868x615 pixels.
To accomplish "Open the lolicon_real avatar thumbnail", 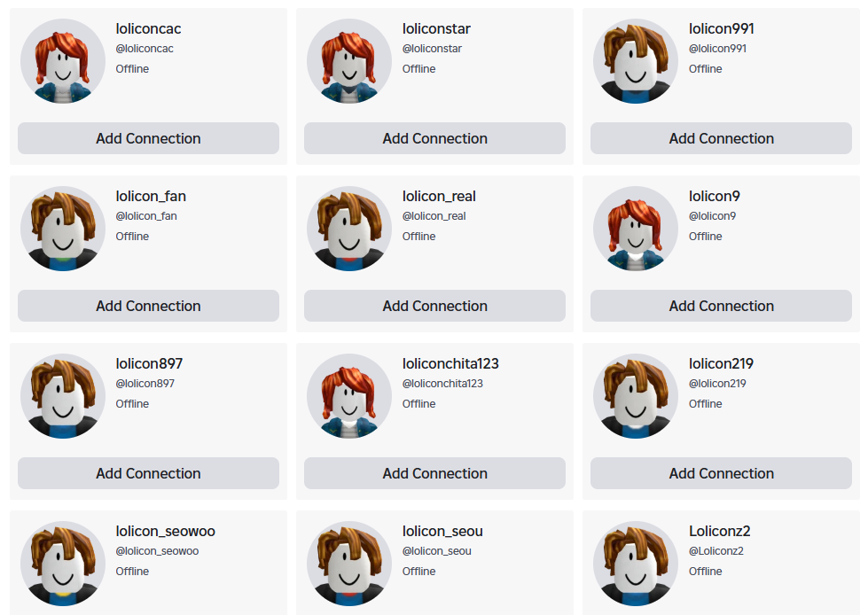I will (349, 229).
